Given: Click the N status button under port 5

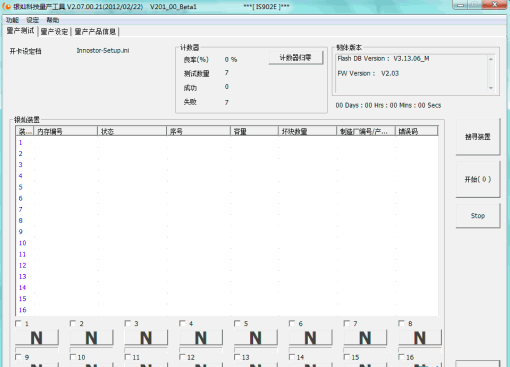Looking at the screenshot, I should pyautogui.click(x=256, y=338).
